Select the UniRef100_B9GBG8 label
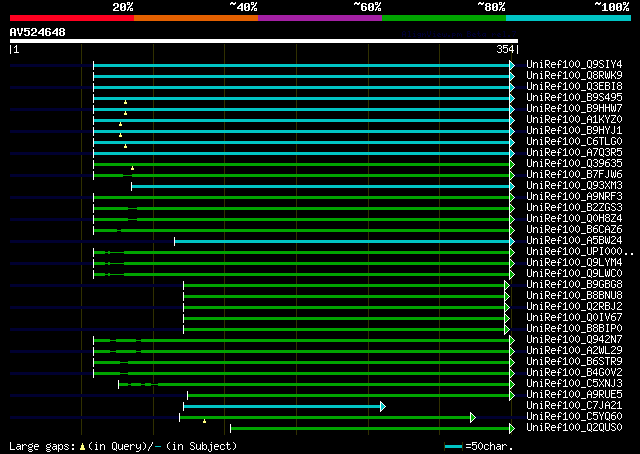Viewport: 640px width, 454px height. coord(574,285)
